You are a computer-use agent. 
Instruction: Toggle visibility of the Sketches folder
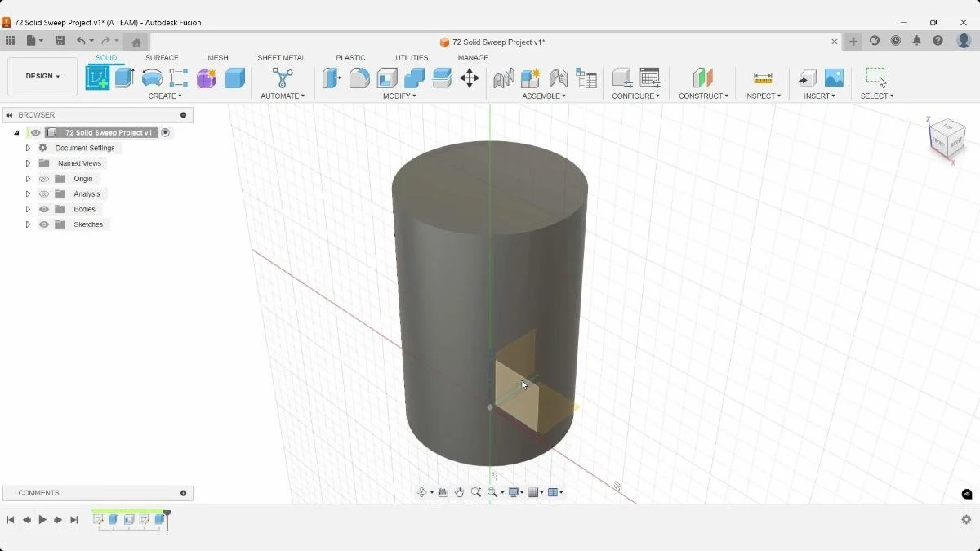pos(44,224)
